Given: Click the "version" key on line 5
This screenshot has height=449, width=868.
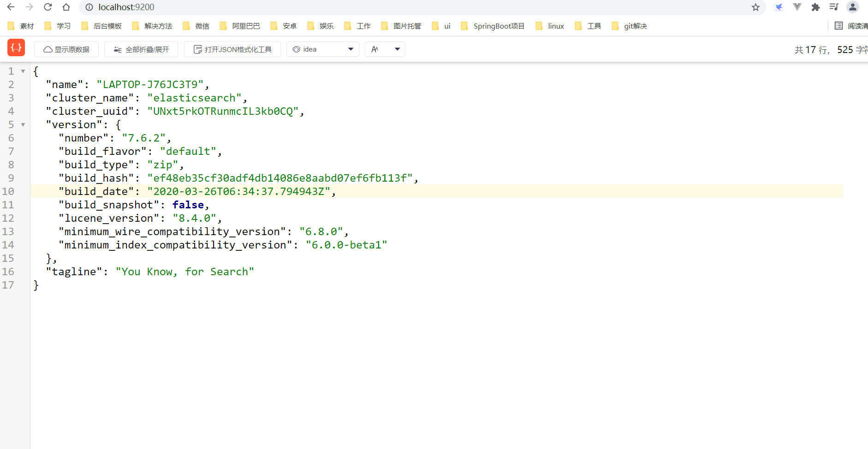Looking at the screenshot, I should click(74, 125).
